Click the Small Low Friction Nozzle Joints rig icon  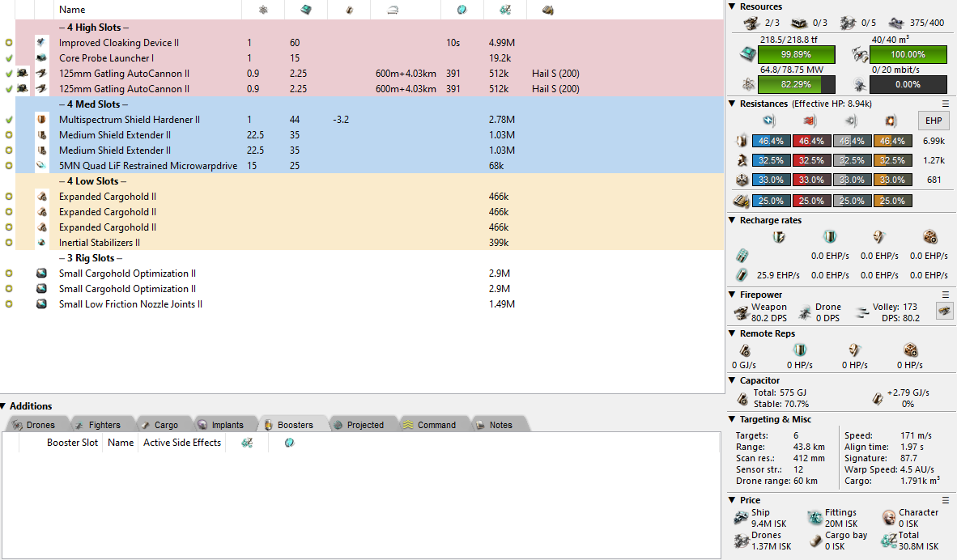tap(41, 303)
